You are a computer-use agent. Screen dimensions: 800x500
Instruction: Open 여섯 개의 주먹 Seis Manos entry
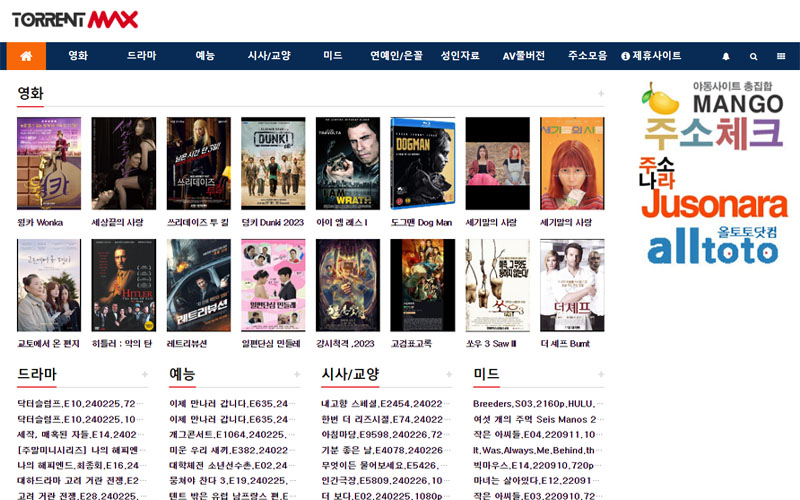[538, 419]
